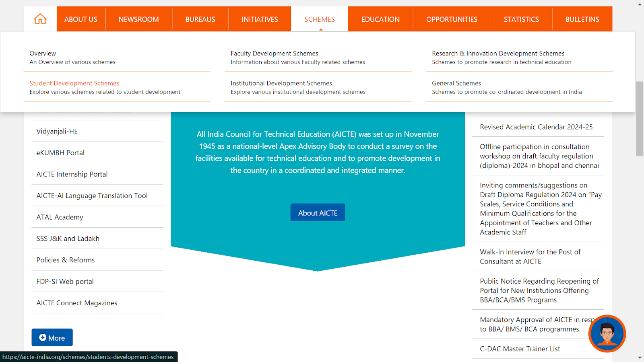Open Institutional Development Schemes

pyautogui.click(x=281, y=83)
